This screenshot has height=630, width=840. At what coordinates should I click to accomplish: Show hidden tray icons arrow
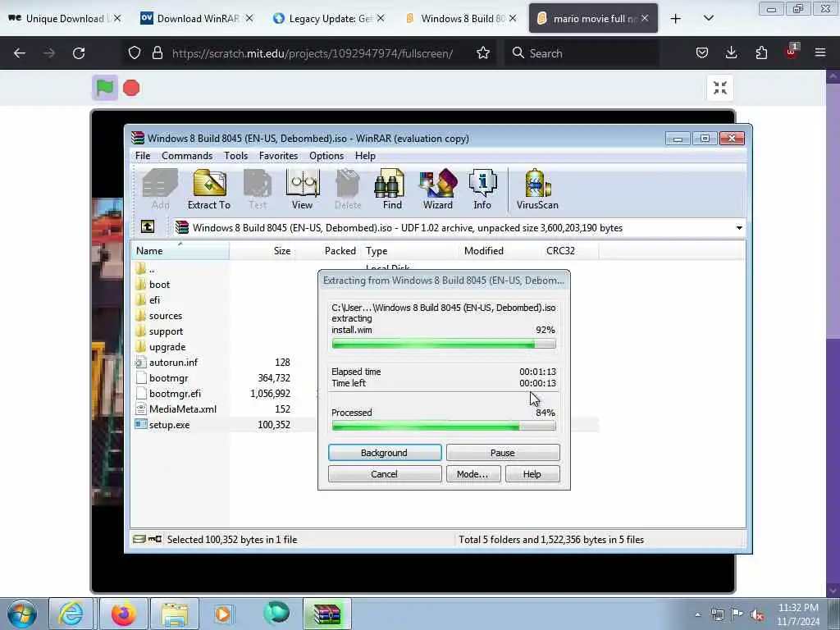[697, 614]
